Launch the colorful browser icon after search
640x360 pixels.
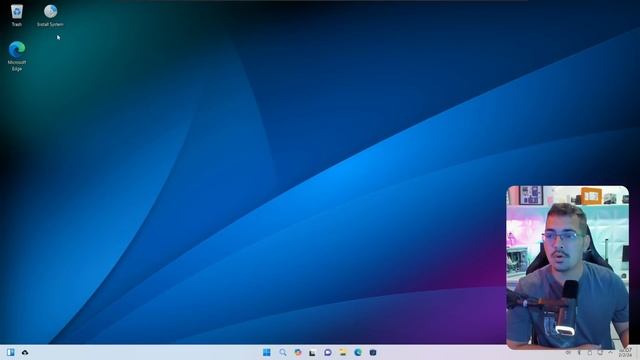[x=298, y=352]
